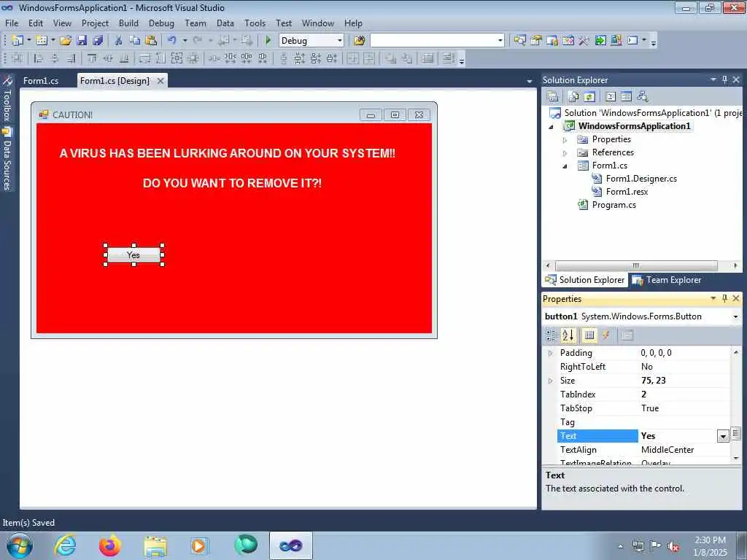Screen dimensions: 747x560
Task: Click View Code icon in Solution Explorer
Action: (x=611, y=97)
